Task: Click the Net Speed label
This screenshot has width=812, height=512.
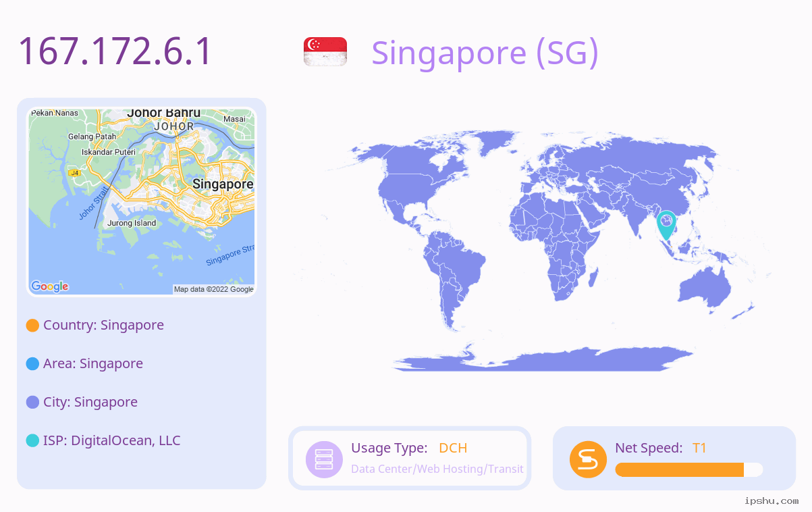Action: (649, 448)
